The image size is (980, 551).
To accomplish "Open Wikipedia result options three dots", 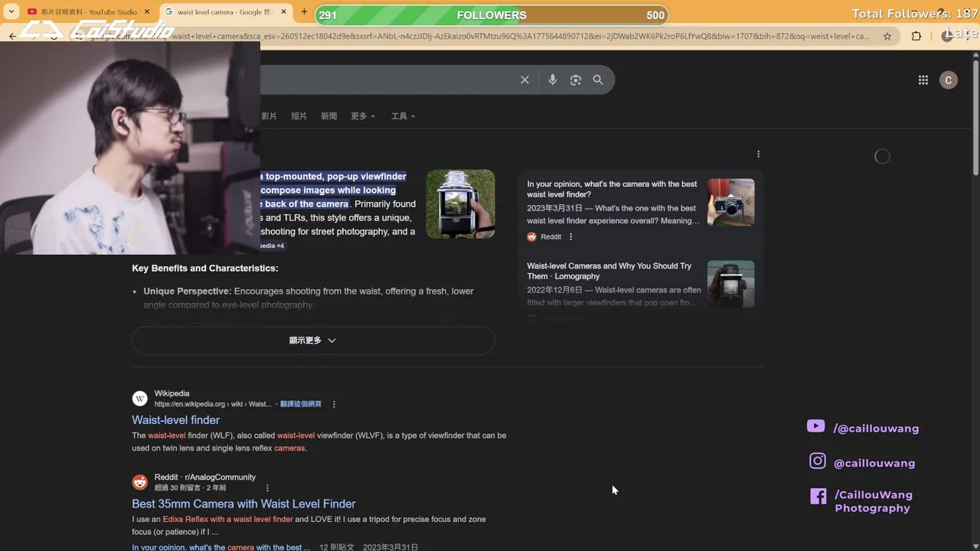I will pos(334,404).
